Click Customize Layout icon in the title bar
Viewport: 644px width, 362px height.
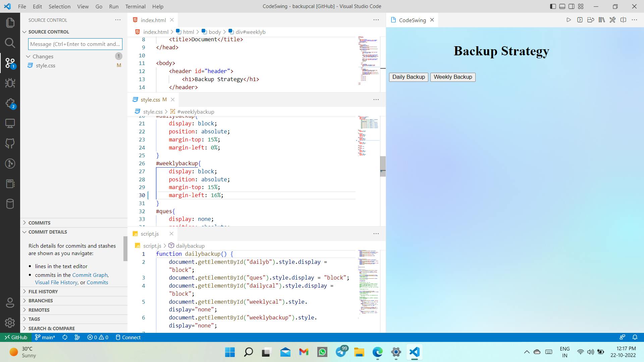[x=581, y=6]
